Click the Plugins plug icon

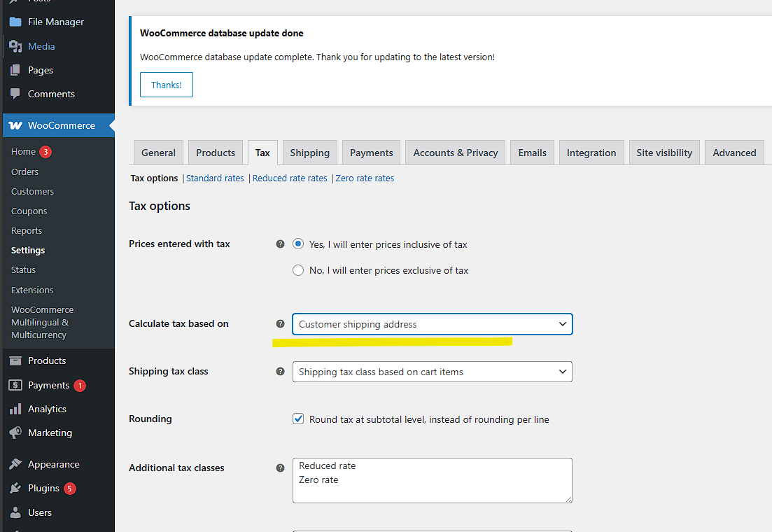tap(15, 488)
